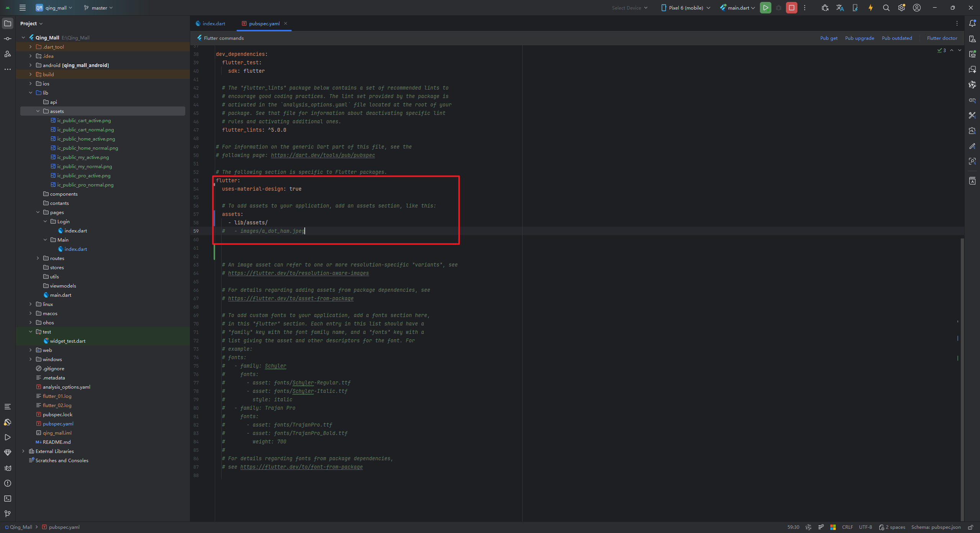
Task: Open the Problems tool window icon
Action: (7, 483)
